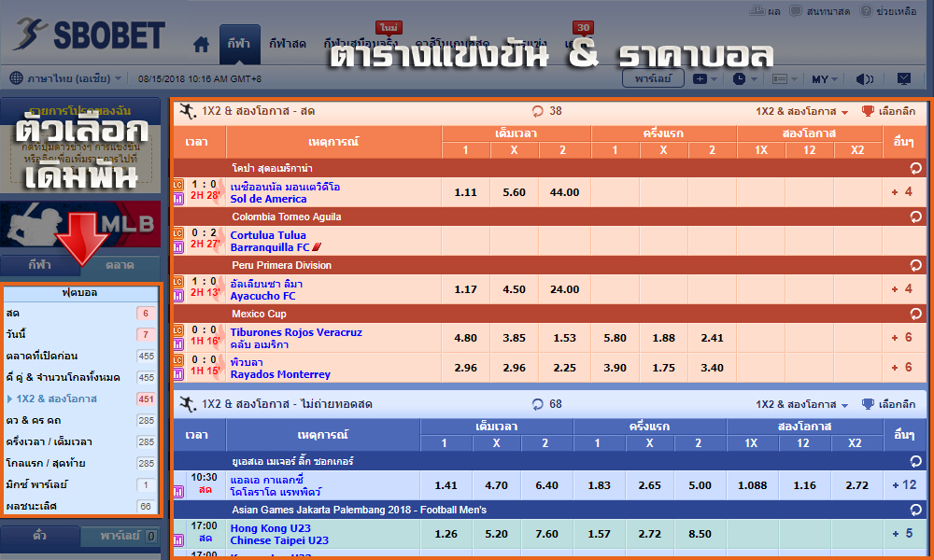Click trophy เลือกลีก icon in non-live table header
Screen dimensions: 934x560
click(x=868, y=404)
